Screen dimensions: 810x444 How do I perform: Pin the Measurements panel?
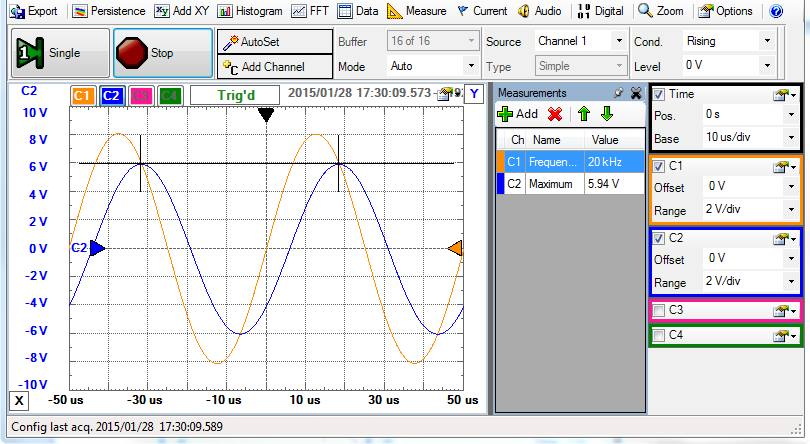pyautogui.click(x=618, y=93)
